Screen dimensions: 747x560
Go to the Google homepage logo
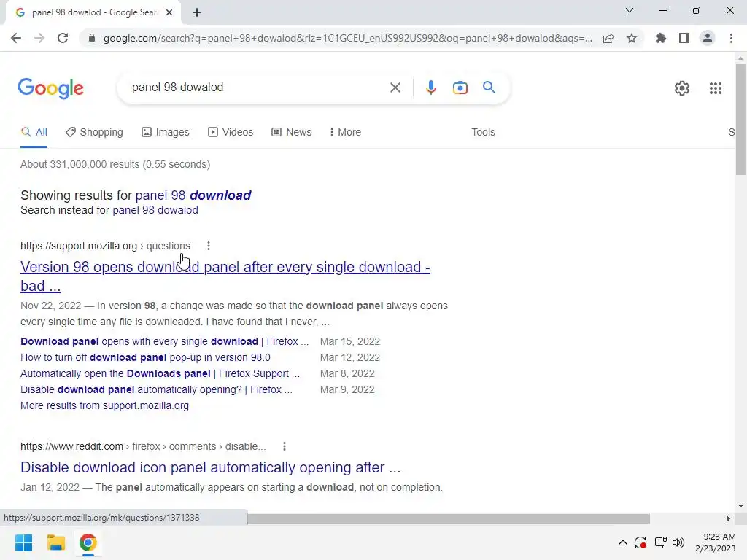(x=50, y=88)
